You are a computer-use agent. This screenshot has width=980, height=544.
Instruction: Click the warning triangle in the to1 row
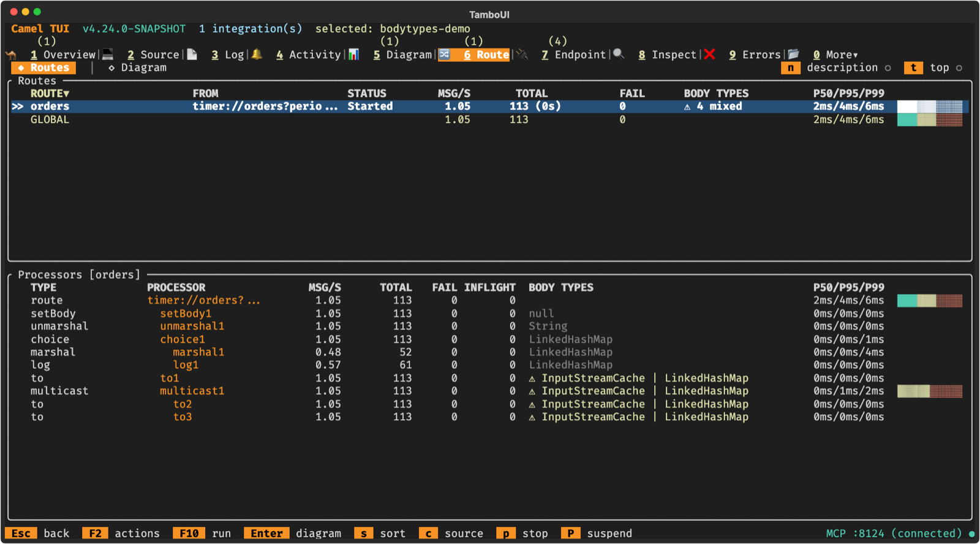point(532,379)
